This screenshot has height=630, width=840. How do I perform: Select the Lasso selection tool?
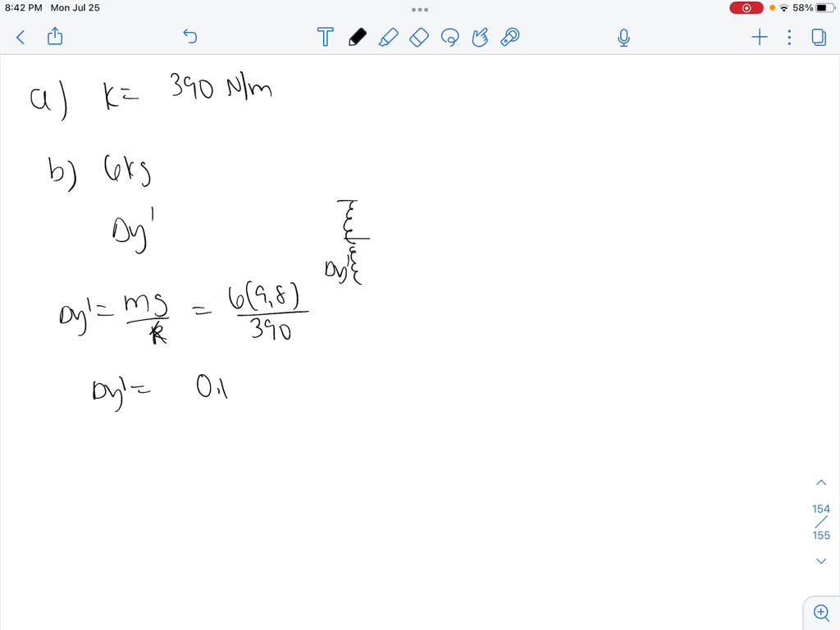pyautogui.click(x=450, y=37)
